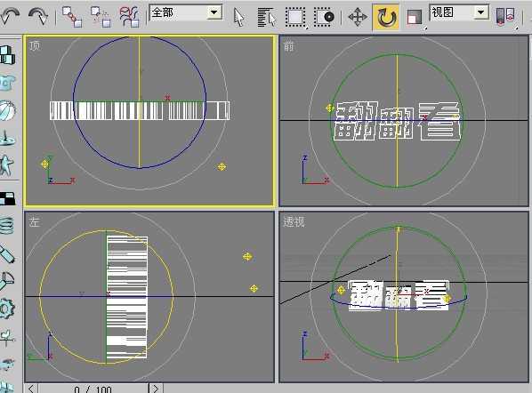532x393 pixels.
Task: Select the Select Object arrow tool
Action: pos(238,17)
